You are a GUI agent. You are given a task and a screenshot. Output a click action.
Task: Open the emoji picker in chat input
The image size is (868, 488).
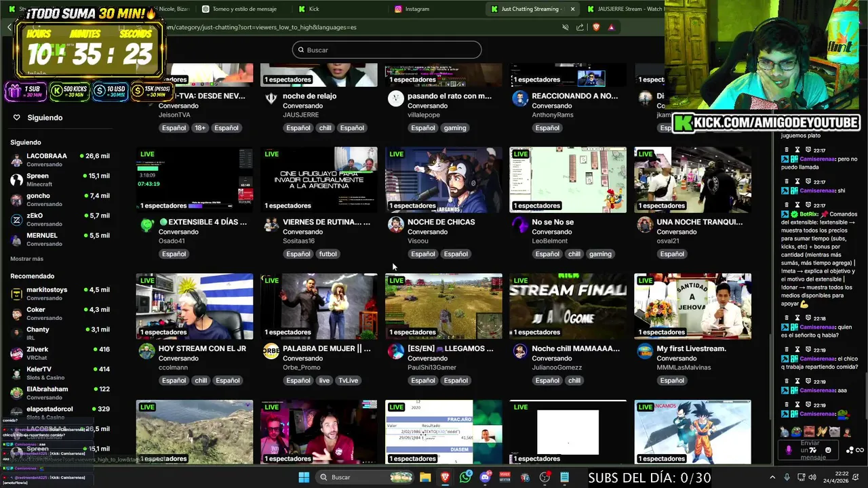[828, 450]
